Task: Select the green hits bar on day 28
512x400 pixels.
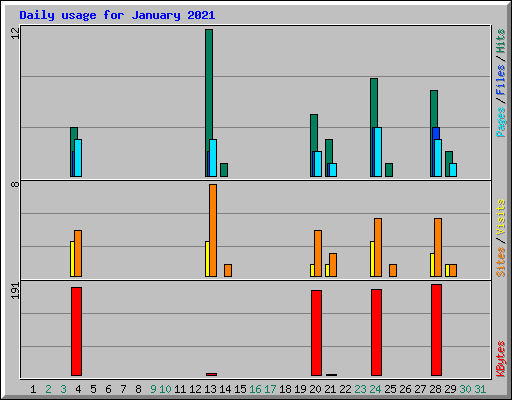Action: pos(434,109)
